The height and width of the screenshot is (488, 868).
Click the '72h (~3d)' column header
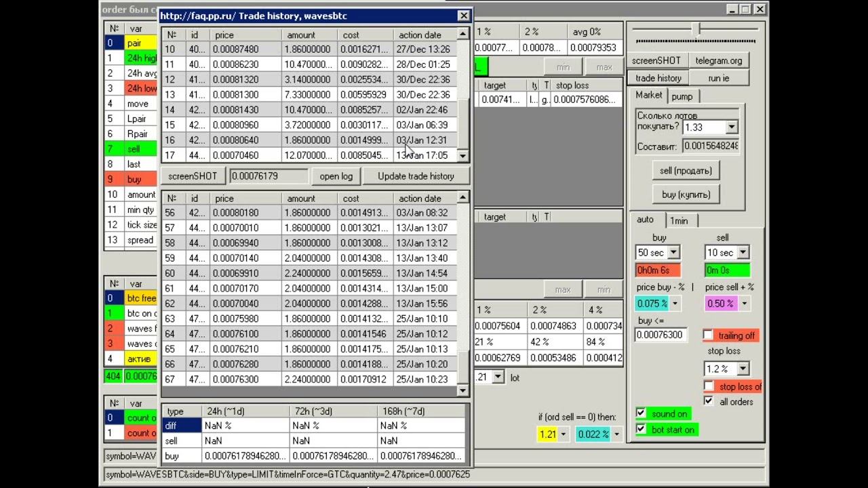point(334,411)
